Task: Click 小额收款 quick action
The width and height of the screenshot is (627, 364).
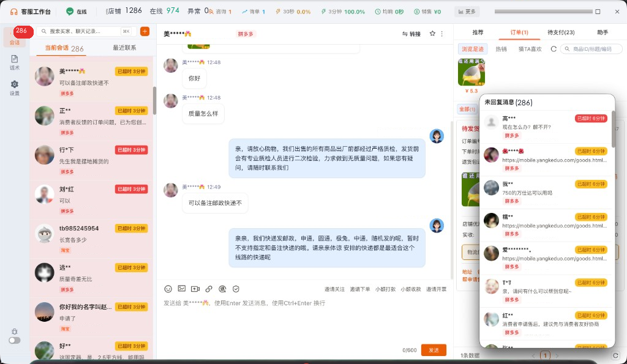Action: click(x=411, y=289)
